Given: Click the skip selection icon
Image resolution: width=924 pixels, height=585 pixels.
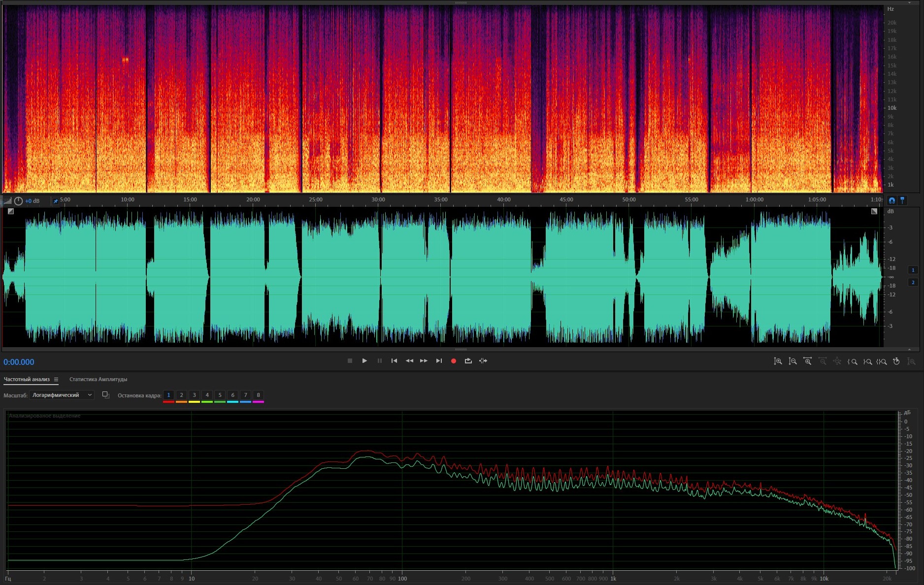Looking at the screenshot, I should [x=483, y=361].
